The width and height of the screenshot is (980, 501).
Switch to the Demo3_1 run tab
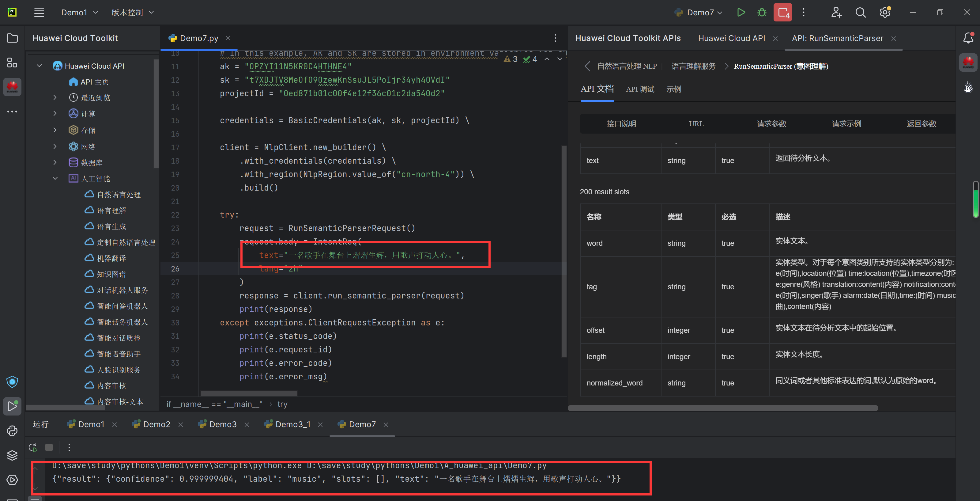pos(292,424)
